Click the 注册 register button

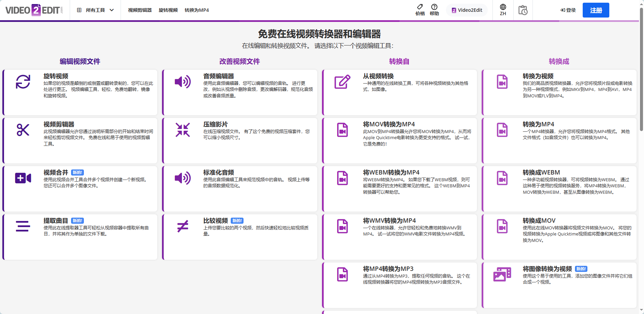click(595, 10)
